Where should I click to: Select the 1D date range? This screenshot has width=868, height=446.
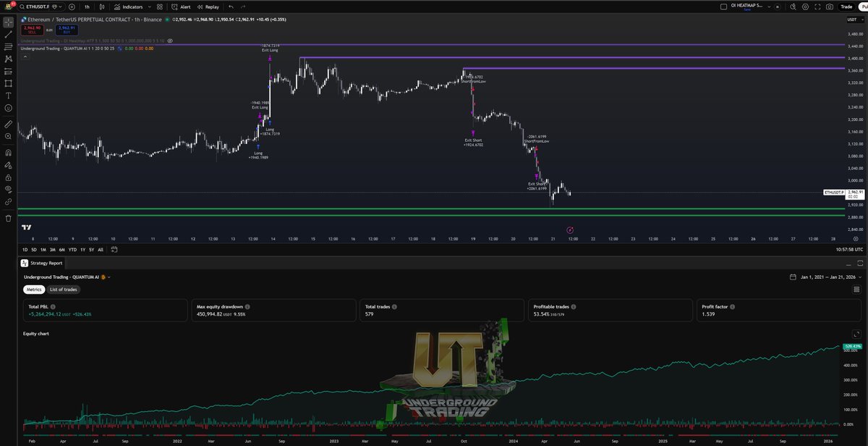click(25, 249)
